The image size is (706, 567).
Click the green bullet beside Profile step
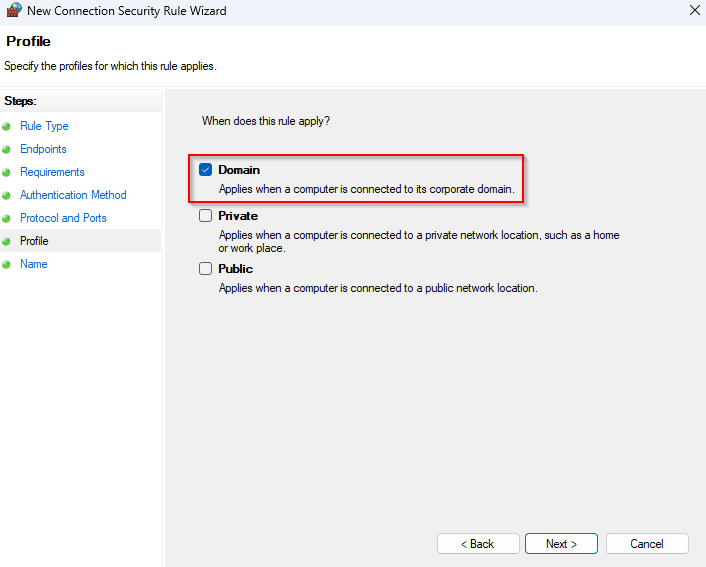tap(7, 242)
